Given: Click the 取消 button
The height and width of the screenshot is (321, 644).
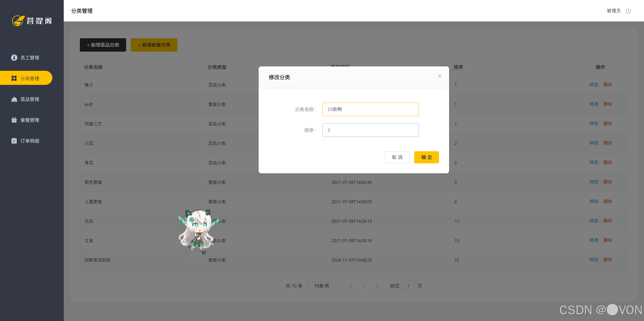Looking at the screenshot, I should 397,157.
